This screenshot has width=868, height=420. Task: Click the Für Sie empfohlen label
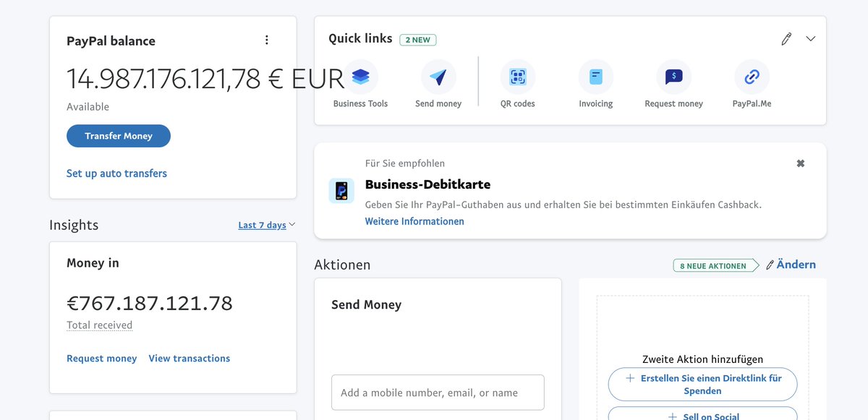pos(405,163)
